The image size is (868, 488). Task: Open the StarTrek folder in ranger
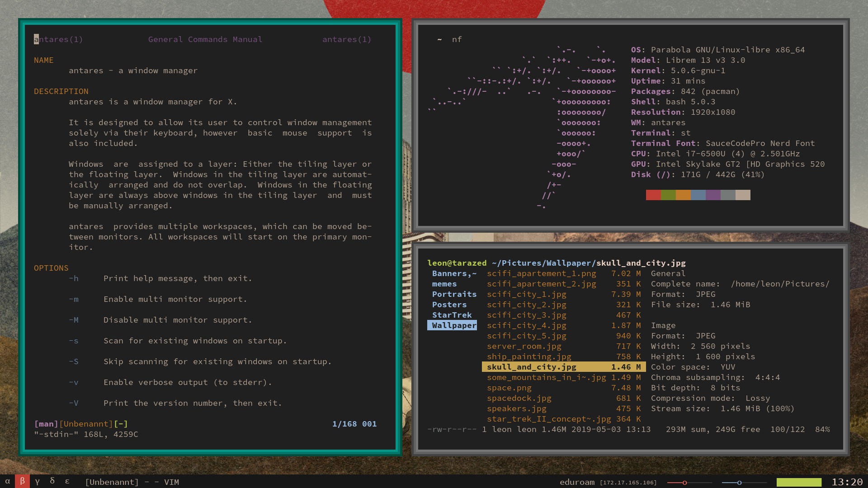click(452, 315)
